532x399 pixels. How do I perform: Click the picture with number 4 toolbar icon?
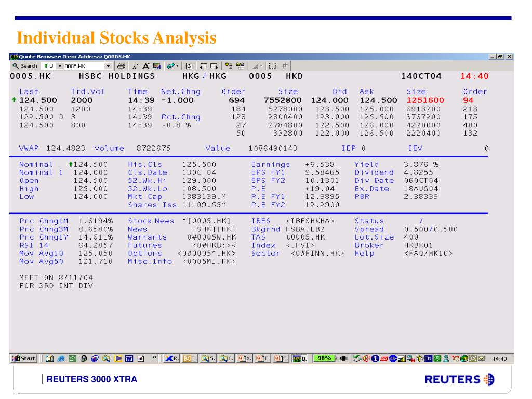[x=157, y=66]
